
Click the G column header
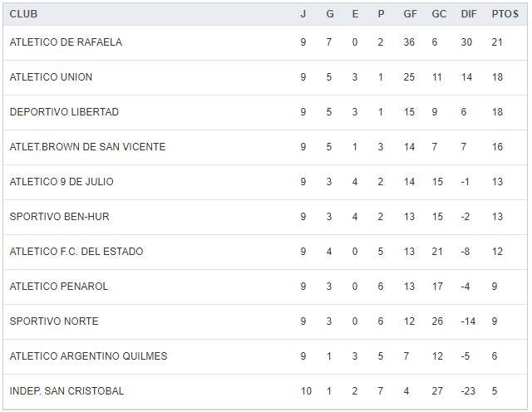pyautogui.click(x=329, y=14)
